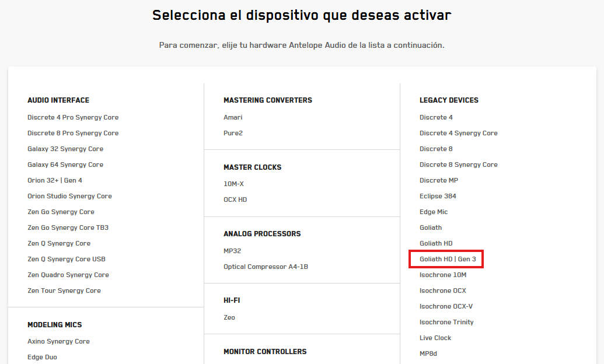604x364 pixels.
Task: Choose the Pure2 mastering converter
Action: pos(233,133)
